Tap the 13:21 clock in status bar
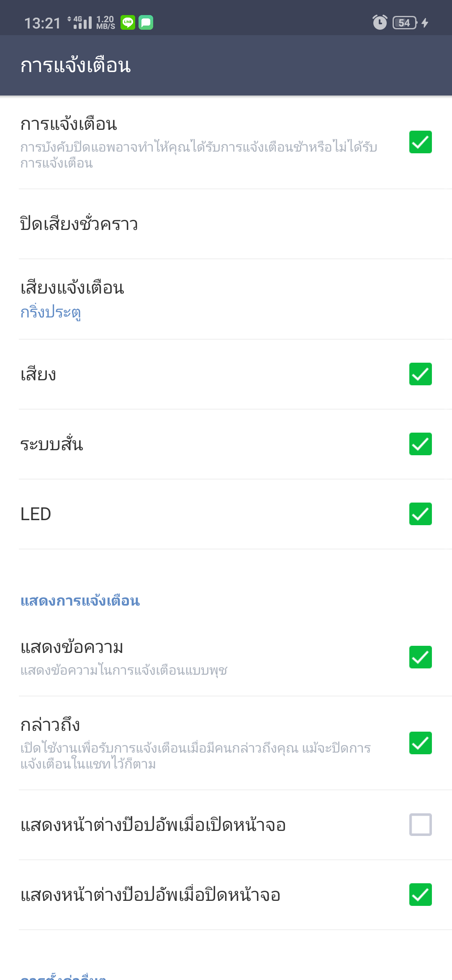Screen dimensions: 452x980 [x=42, y=23]
